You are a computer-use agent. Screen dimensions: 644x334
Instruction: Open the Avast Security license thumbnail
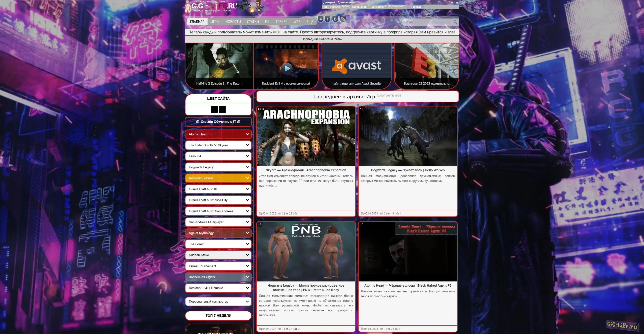pyautogui.click(x=356, y=66)
